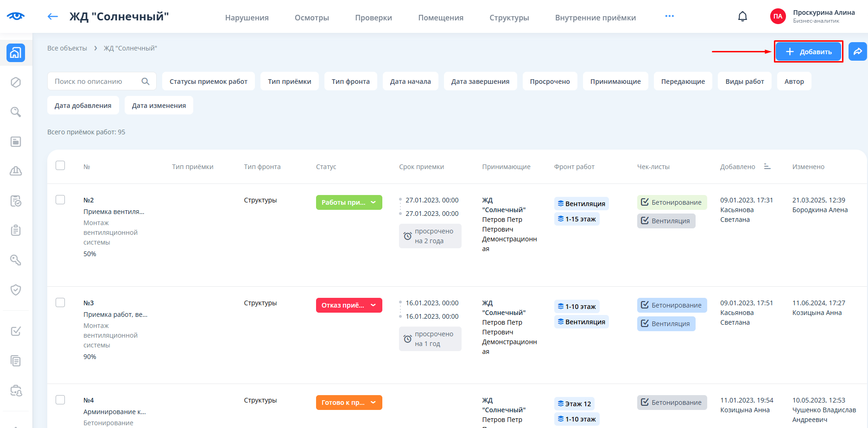Toggle the select-all checkbox in table header
Screen dimensions: 868x428
tap(60, 166)
